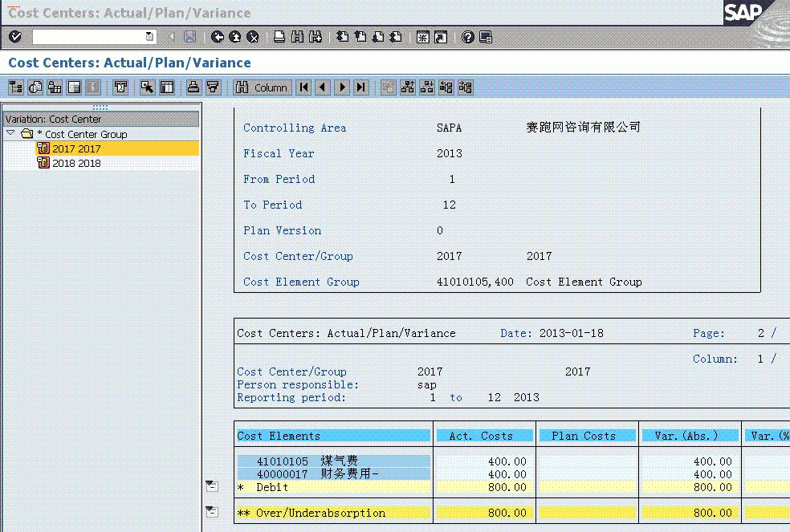Screen dimensions: 790x532
Task: Go to Next Page icon
Action: (378, 37)
